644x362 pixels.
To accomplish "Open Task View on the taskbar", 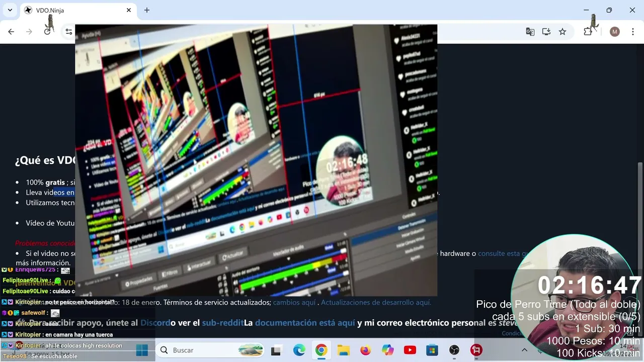I will 276,350.
